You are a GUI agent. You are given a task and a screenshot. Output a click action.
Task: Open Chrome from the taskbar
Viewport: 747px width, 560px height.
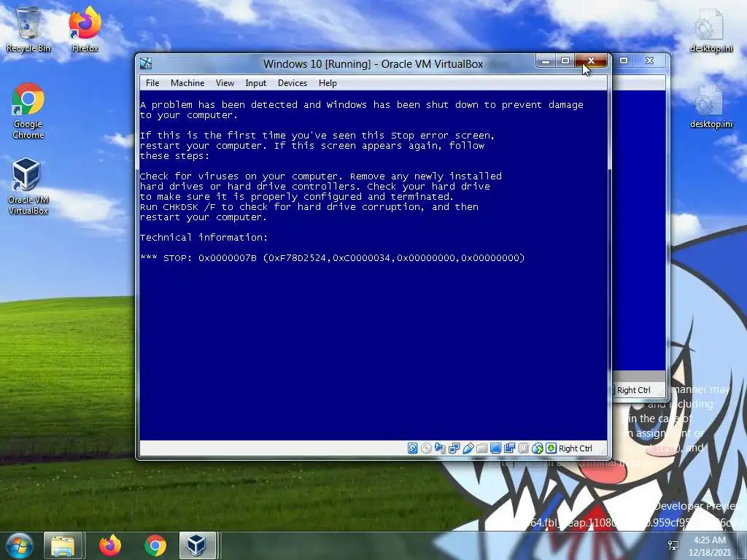point(155,545)
